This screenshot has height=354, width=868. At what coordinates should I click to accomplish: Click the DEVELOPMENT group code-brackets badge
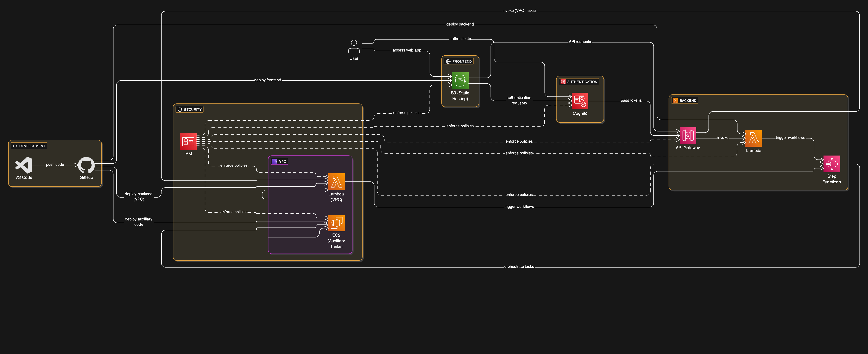pyautogui.click(x=29, y=146)
